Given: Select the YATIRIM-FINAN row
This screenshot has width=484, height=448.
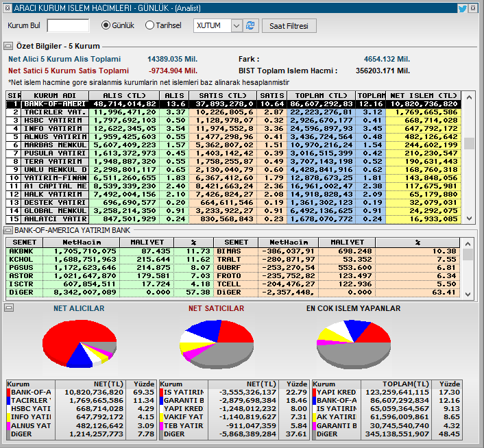Looking at the screenshot, I should click(x=234, y=178).
